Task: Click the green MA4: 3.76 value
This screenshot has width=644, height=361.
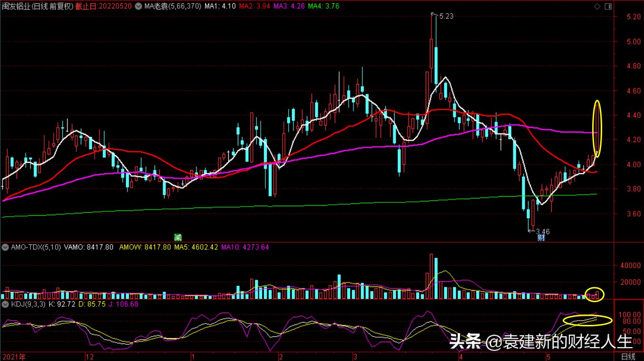Action: (x=323, y=6)
